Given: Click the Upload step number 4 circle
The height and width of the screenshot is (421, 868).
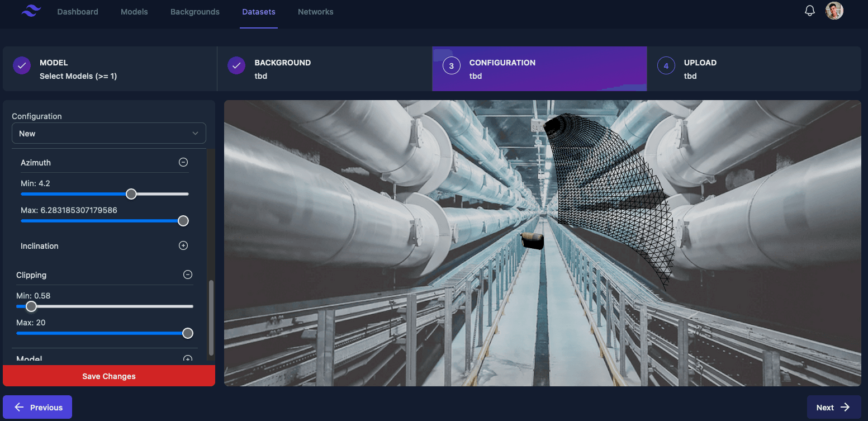Looking at the screenshot, I should [666, 65].
